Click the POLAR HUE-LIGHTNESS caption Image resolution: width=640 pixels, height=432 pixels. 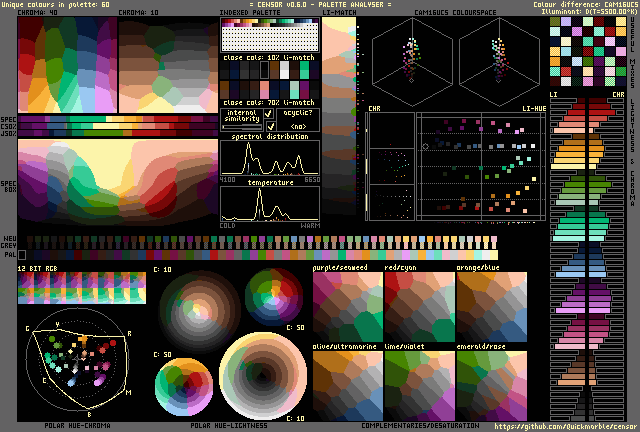(x=229, y=425)
